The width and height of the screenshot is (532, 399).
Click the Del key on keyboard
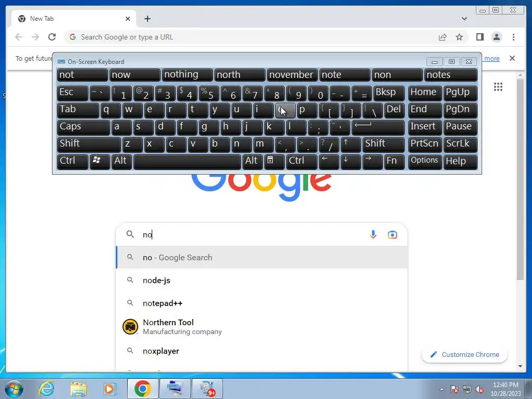pos(394,110)
